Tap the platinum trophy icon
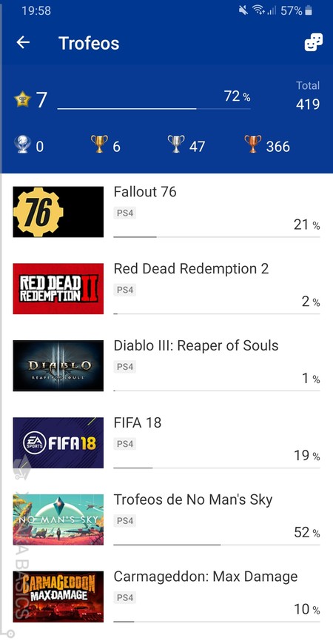Image resolution: width=333 pixels, height=644 pixels. 22,145
